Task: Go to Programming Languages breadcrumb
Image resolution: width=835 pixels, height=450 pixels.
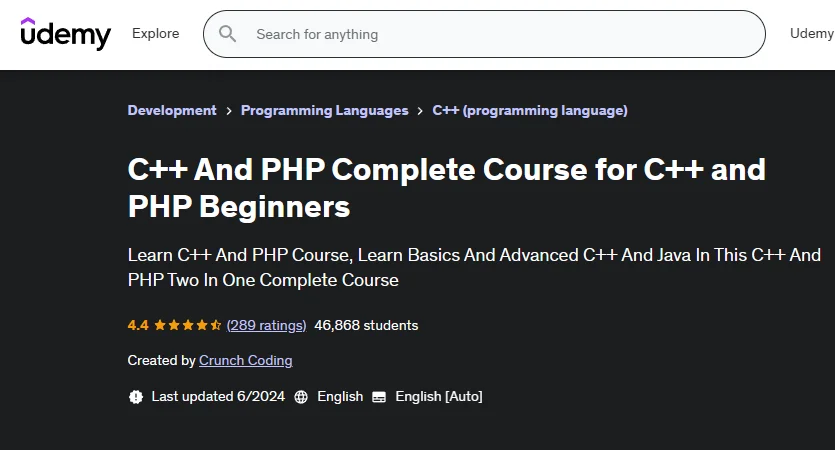Action: pos(324,110)
